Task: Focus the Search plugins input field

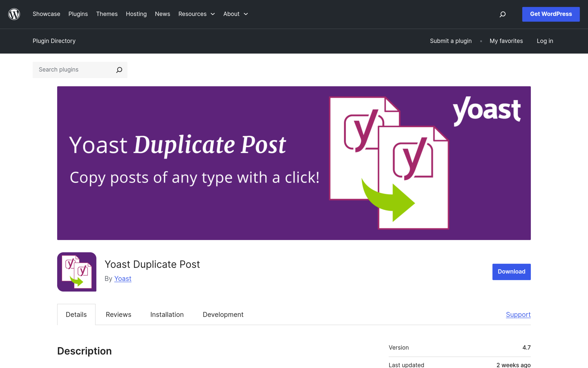Action: tap(80, 70)
